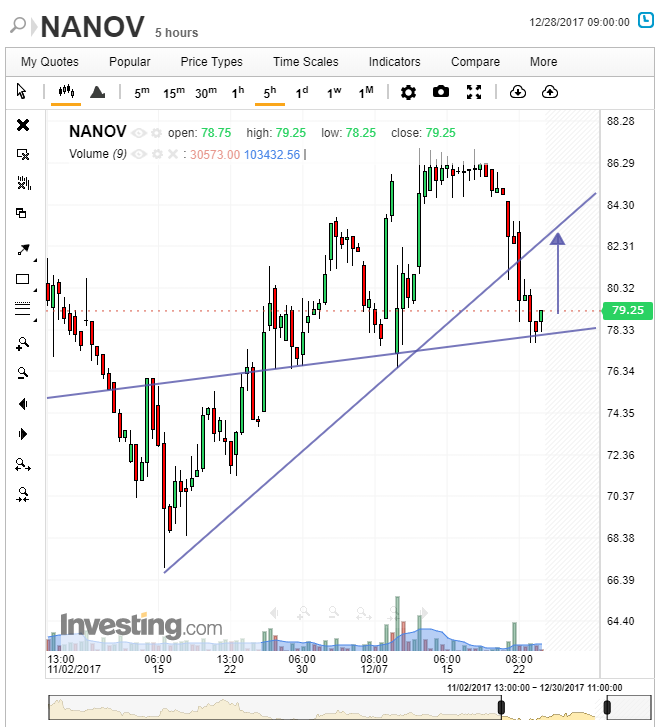Click the delete selected drawing icon
Screen dimensions: 665x727
23,154
